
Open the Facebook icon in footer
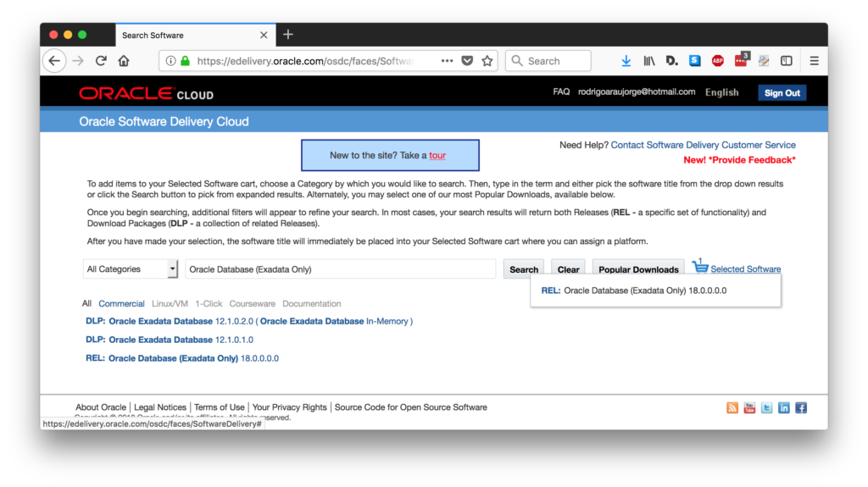801,408
